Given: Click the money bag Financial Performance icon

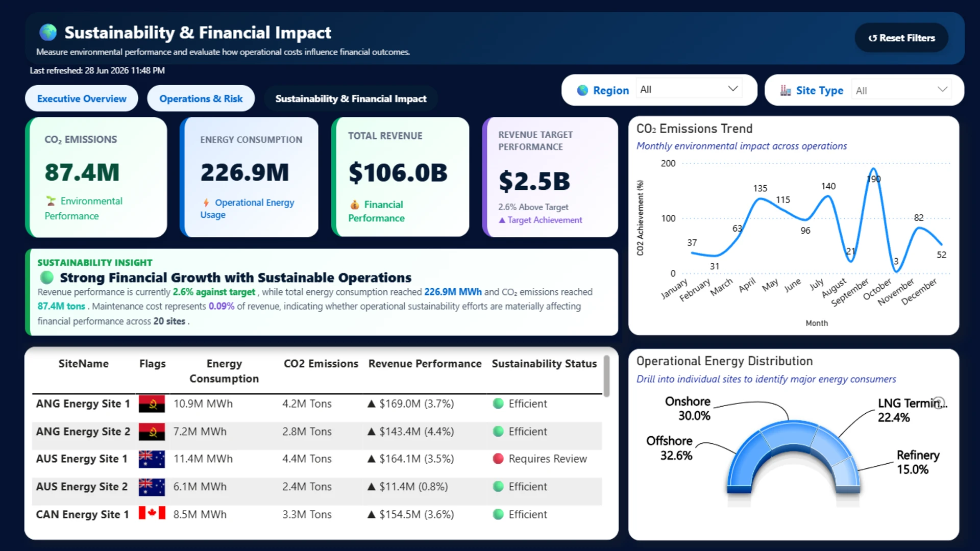Looking at the screenshot, I should pyautogui.click(x=354, y=205).
